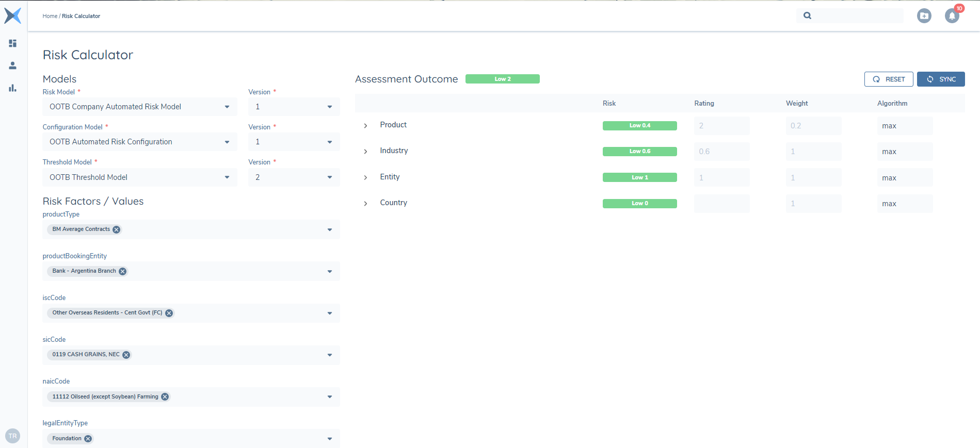Expand the Industry risk row
980x448 pixels.
(x=365, y=152)
